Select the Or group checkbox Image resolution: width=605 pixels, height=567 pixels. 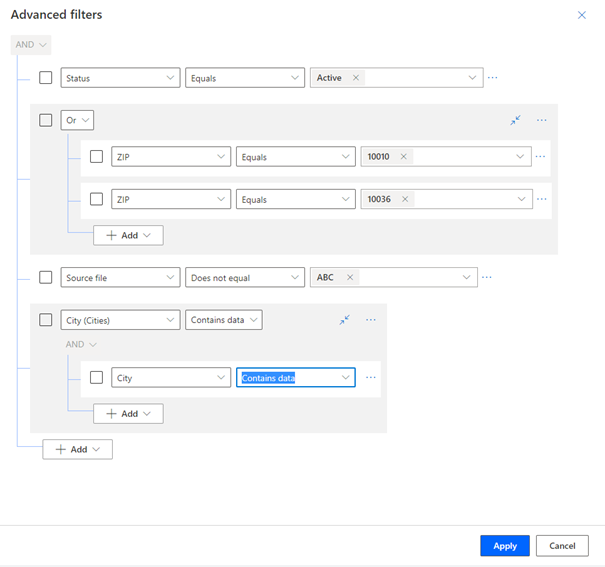tap(46, 120)
